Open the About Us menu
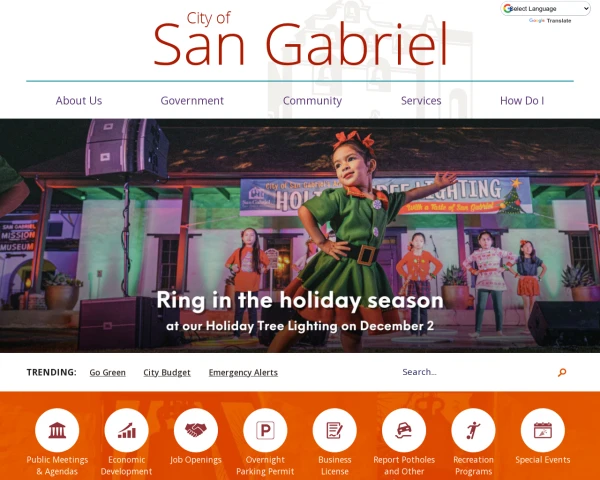Screen dimensions: 600x480 click(x=79, y=101)
